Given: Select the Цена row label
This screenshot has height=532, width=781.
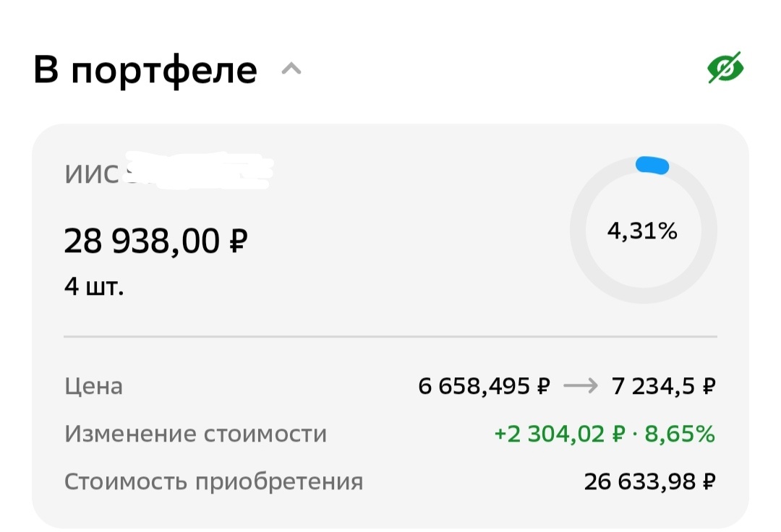Looking at the screenshot, I should (x=94, y=386).
